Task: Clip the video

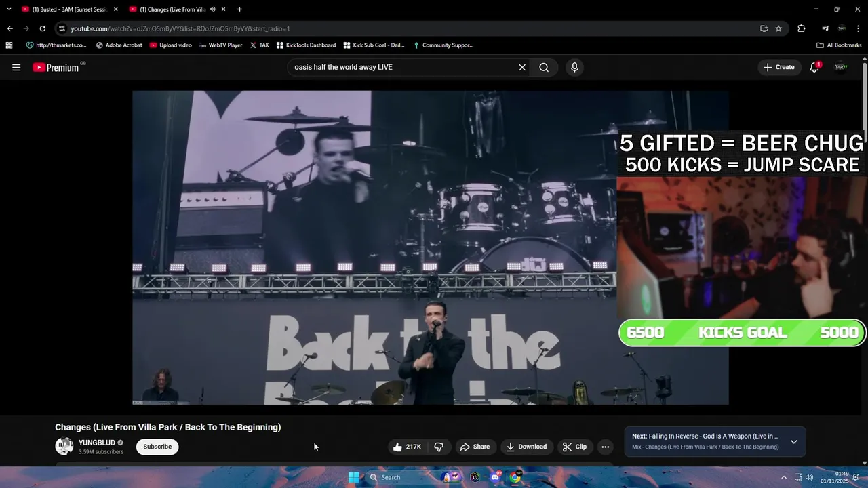Action: [x=574, y=447]
